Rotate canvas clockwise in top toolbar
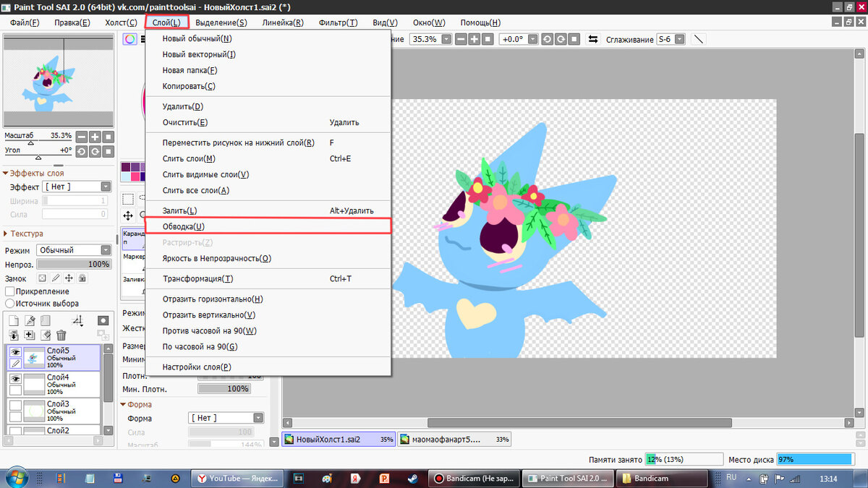 [x=562, y=39]
